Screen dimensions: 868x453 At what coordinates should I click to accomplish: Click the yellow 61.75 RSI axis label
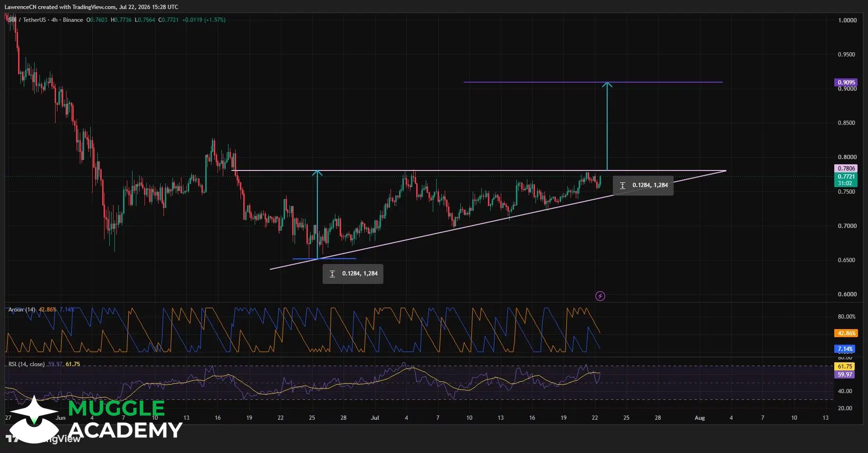click(x=845, y=367)
